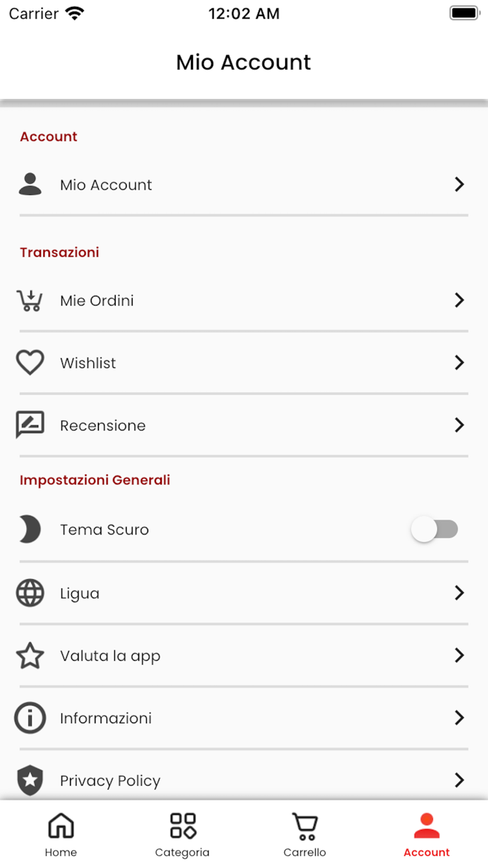The width and height of the screenshot is (488, 868).
Task: Open the Recensione text link
Action: click(x=102, y=426)
